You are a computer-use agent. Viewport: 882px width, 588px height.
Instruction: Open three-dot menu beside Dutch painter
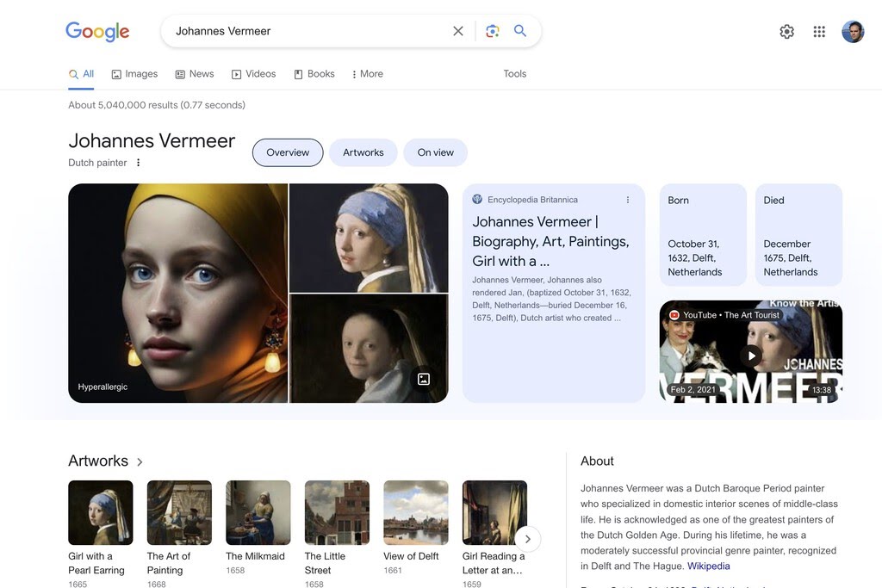pos(138,163)
